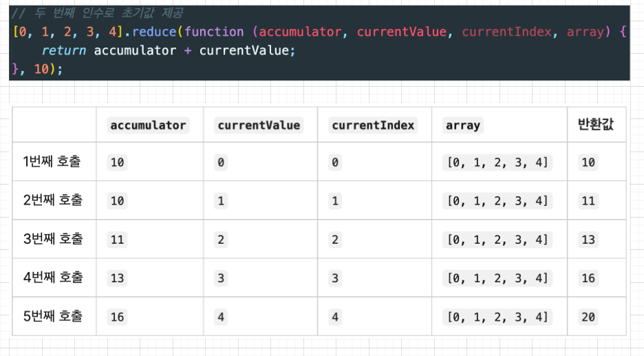Click the 4번째 호출 row label
This screenshot has width=644, height=356.
52,278
